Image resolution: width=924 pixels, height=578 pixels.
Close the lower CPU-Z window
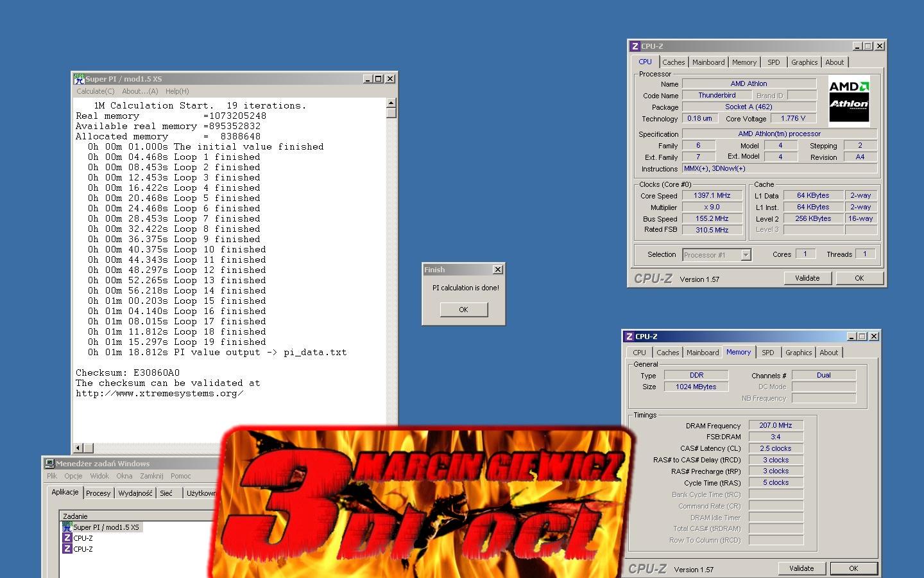point(874,337)
